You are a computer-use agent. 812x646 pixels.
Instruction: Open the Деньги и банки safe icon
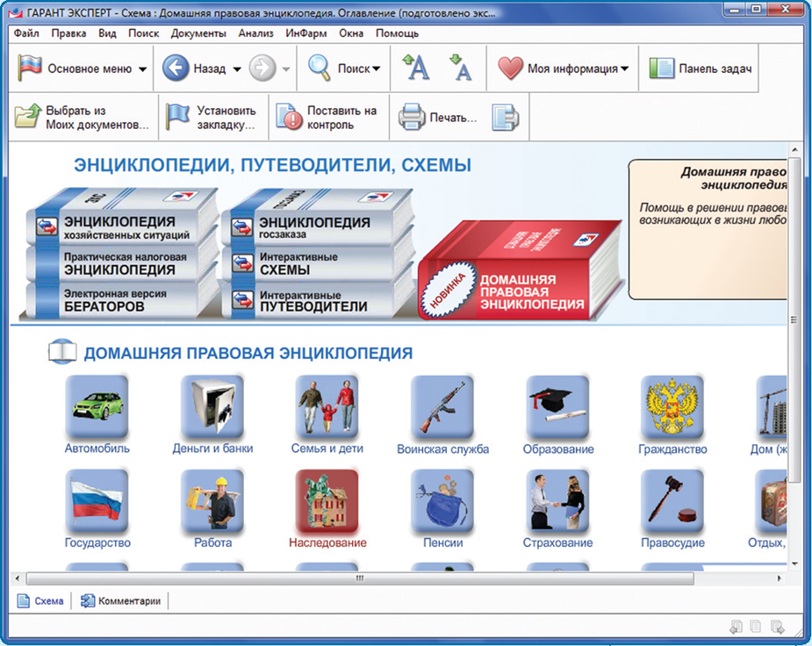(x=212, y=406)
